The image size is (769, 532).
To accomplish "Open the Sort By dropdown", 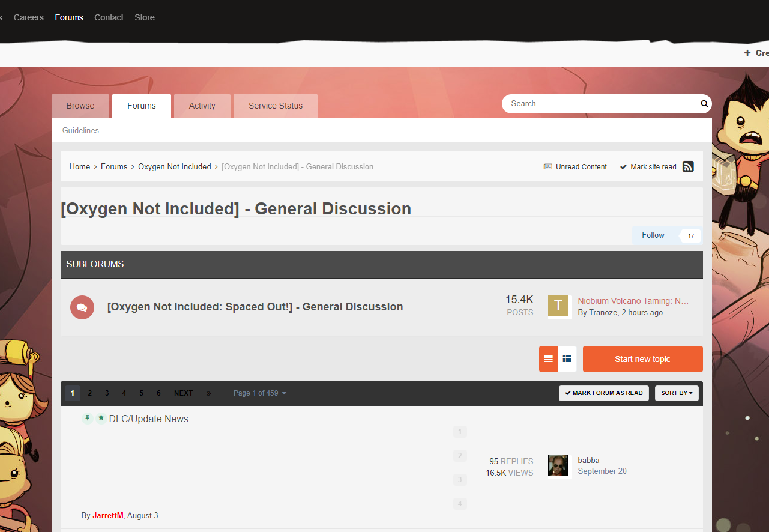I will [x=677, y=393].
